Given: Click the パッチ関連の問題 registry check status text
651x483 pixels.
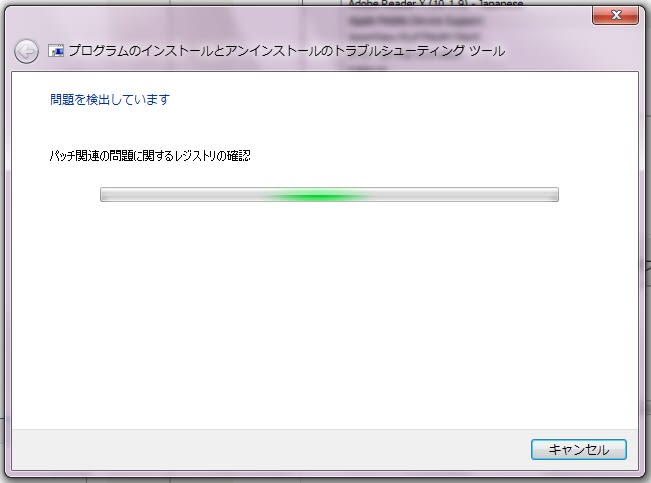Looking at the screenshot, I should click(150, 156).
